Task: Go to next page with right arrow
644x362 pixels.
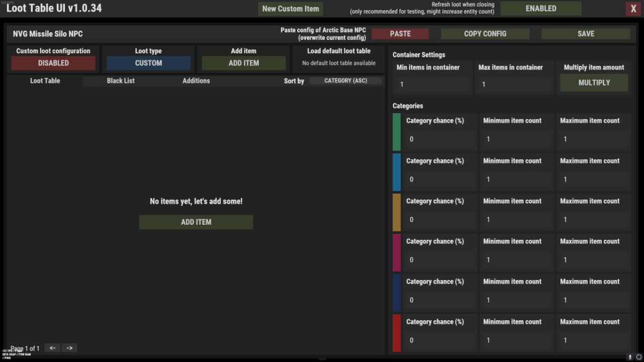Action: (x=70, y=348)
